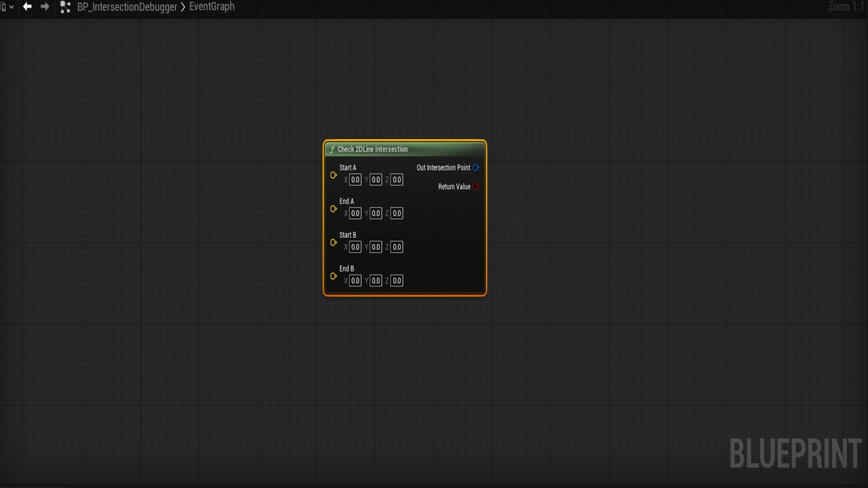Screen dimensions: 868x488
Task: Edit the Start B X value field
Action: (355, 247)
